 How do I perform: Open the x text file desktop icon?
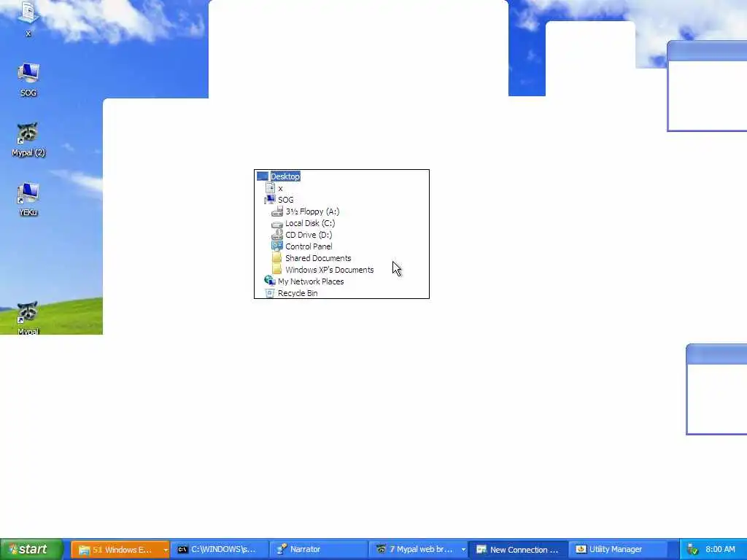click(28, 18)
